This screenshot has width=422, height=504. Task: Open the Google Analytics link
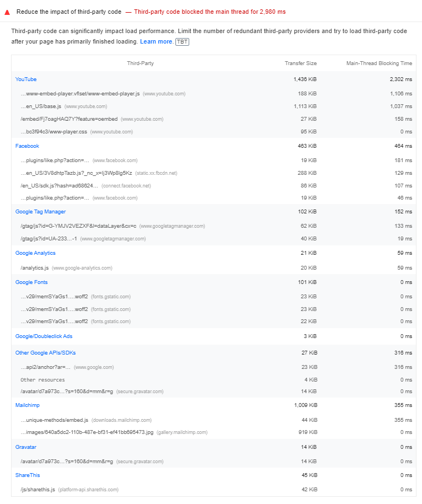pyautogui.click(x=35, y=253)
